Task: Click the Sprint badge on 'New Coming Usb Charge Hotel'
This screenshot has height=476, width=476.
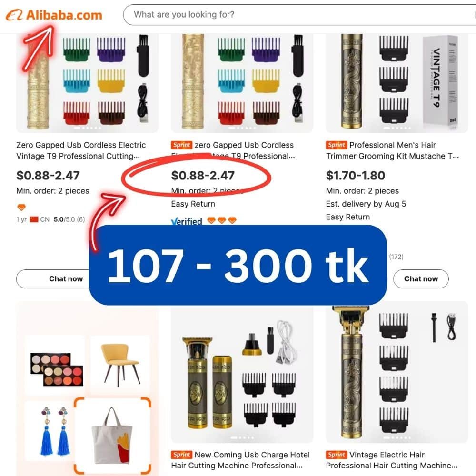Action: tap(181, 455)
